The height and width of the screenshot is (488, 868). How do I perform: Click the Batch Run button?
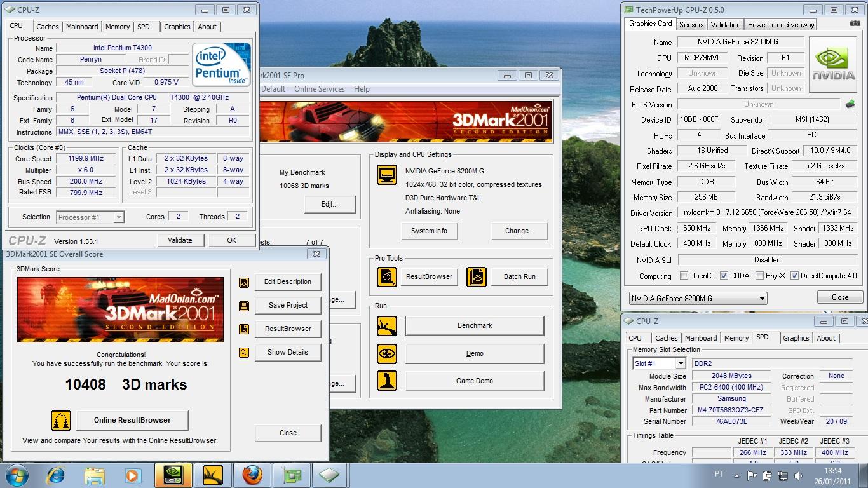click(x=519, y=276)
